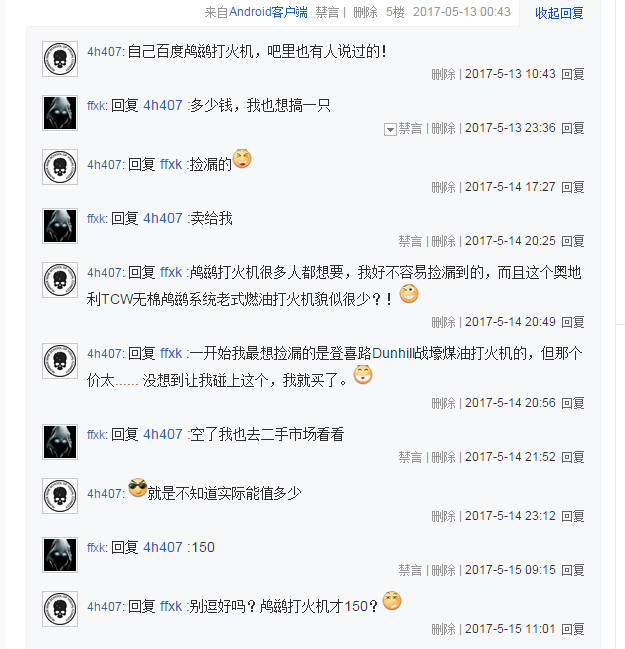This screenshot has width=625, height=649.
Task: Open username 4h407 in the 23:12 comment
Action: click(x=104, y=493)
